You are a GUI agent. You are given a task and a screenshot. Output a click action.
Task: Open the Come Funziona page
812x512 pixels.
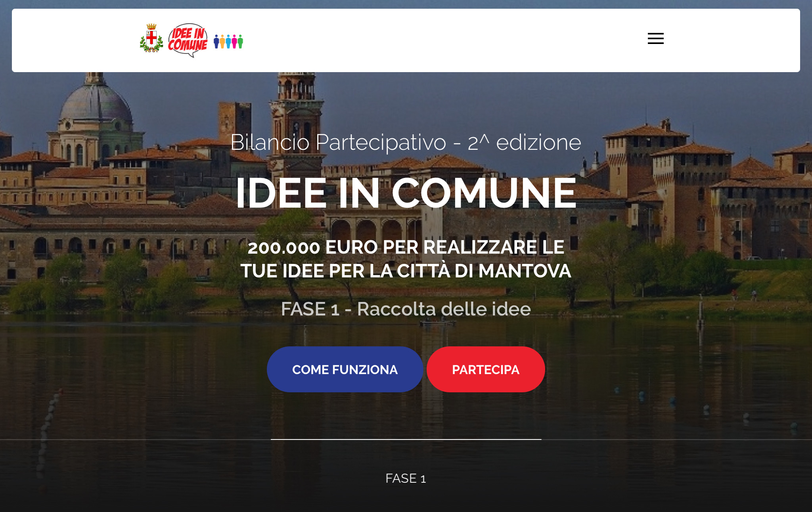[345, 369]
